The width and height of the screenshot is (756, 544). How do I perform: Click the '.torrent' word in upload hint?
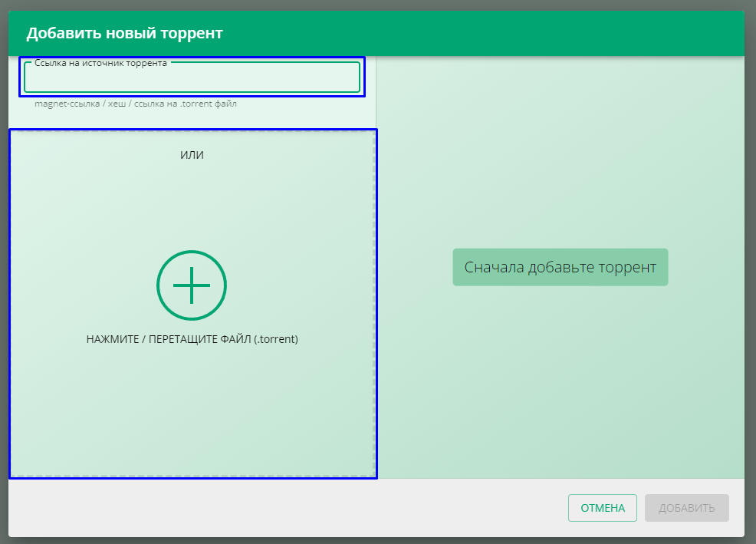[x=277, y=339]
